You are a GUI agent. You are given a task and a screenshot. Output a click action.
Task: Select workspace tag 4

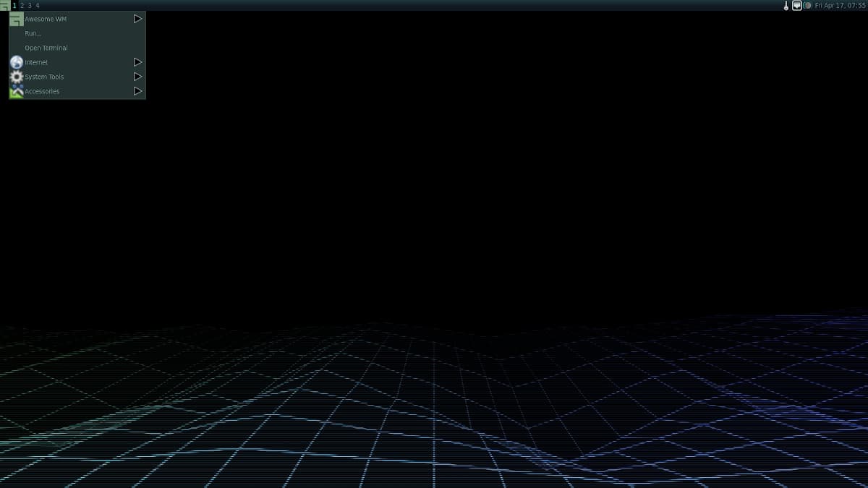pyautogui.click(x=38, y=5)
